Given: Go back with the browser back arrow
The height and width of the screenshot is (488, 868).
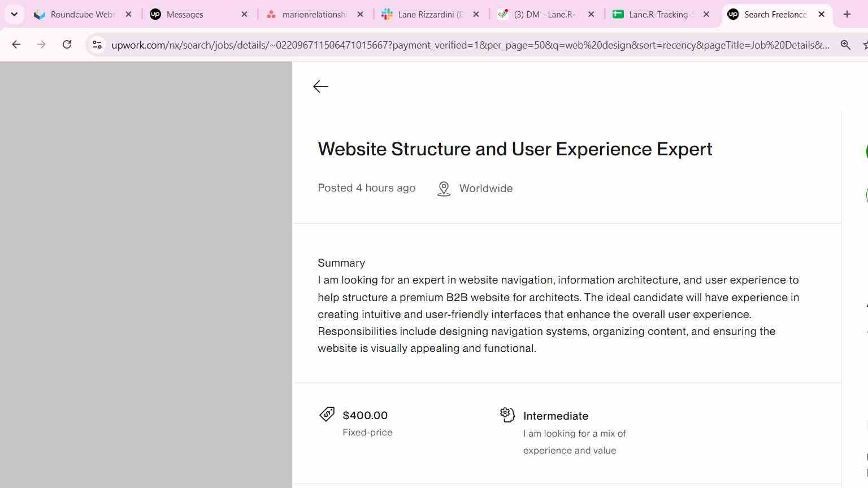Looking at the screenshot, I should point(16,45).
